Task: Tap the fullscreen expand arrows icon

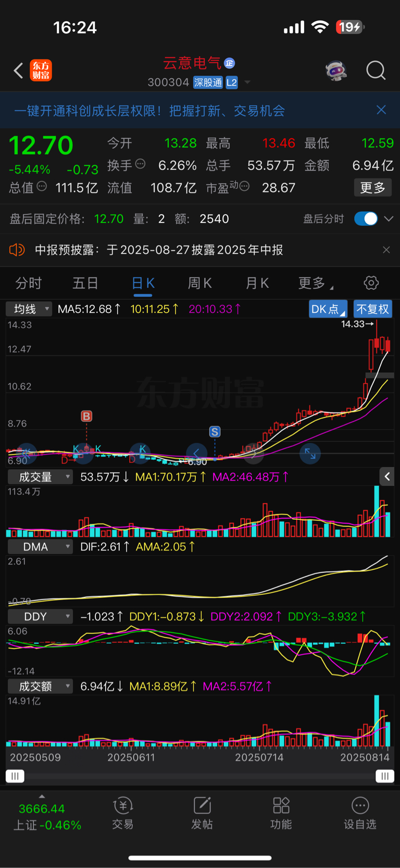Action: point(310,453)
